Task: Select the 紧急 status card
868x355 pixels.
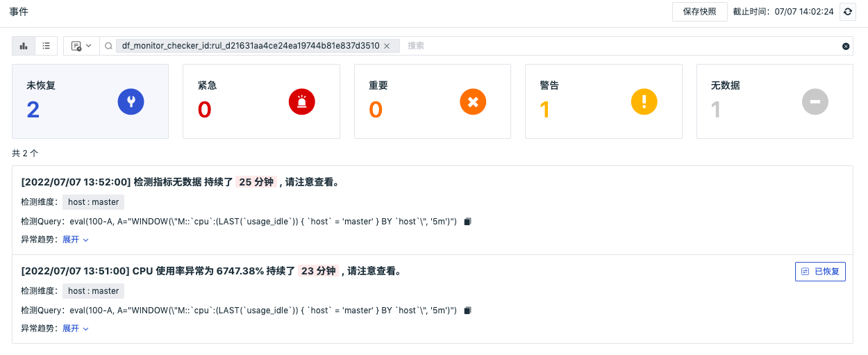Action: pyautogui.click(x=261, y=101)
